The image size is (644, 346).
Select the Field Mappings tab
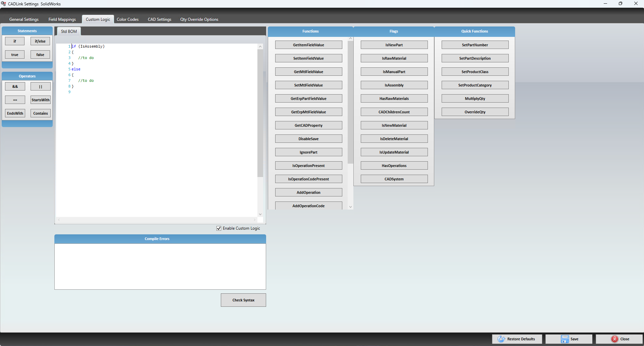62,19
